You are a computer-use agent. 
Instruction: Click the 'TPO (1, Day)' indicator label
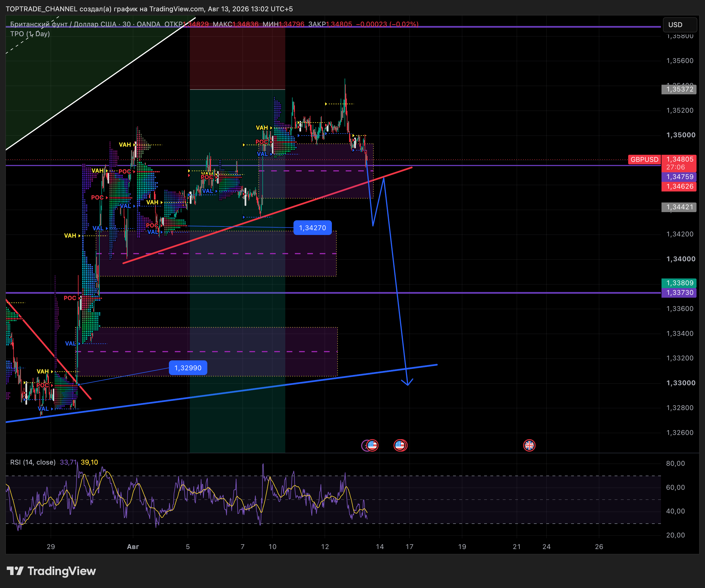pyautogui.click(x=30, y=34)
